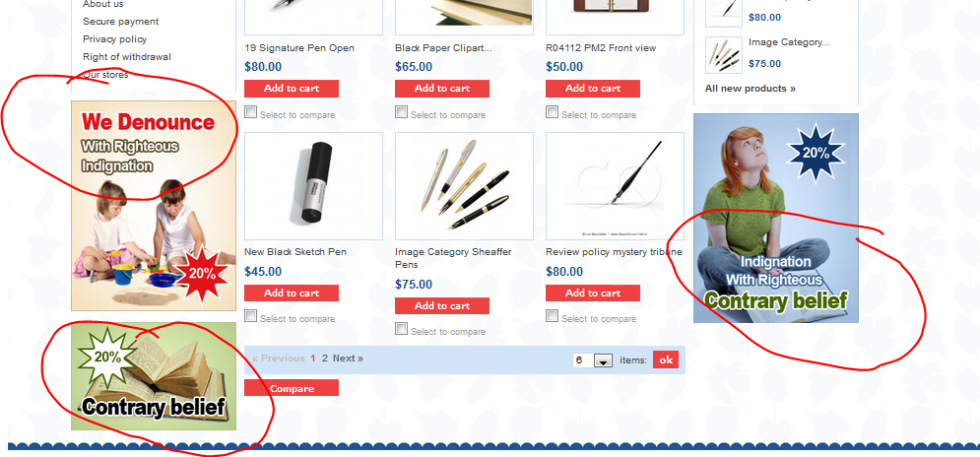Open the Right of withdrawal menu link
This screenshot has width=980, height=457.
pos(127,57)
